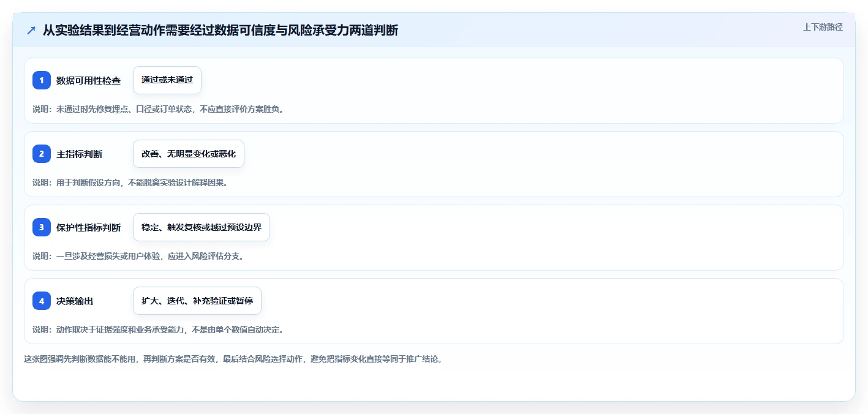This screenshot has width=868, height=414.
Task: Click the 改善、无明显变化或恶化 chip
Action: click(x=189, y=154)
